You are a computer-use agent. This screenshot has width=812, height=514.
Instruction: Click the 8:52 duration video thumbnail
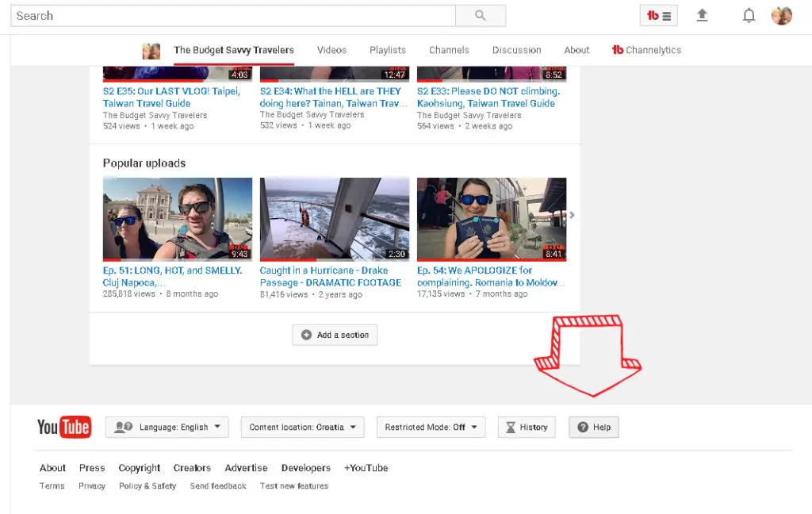(x=492, y=74)
